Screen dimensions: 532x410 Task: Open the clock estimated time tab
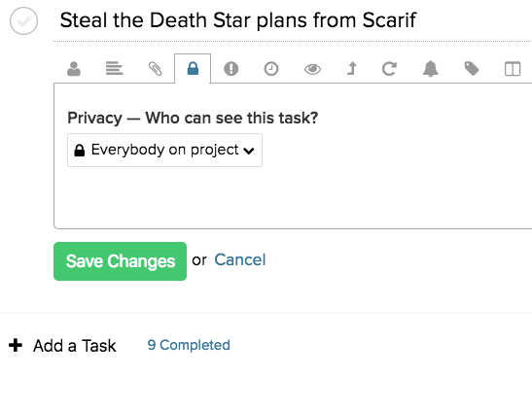coord(271,69)
